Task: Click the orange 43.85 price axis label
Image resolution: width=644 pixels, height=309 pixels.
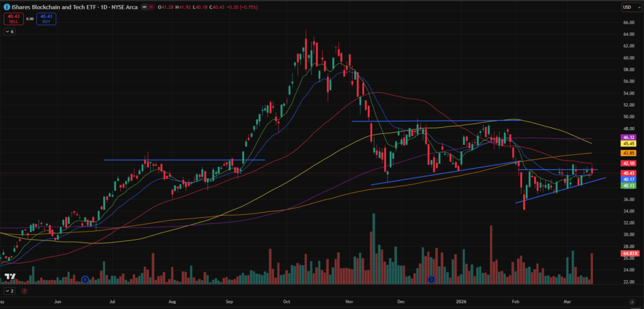Action: pyautogui.click(x=630, y=153)
